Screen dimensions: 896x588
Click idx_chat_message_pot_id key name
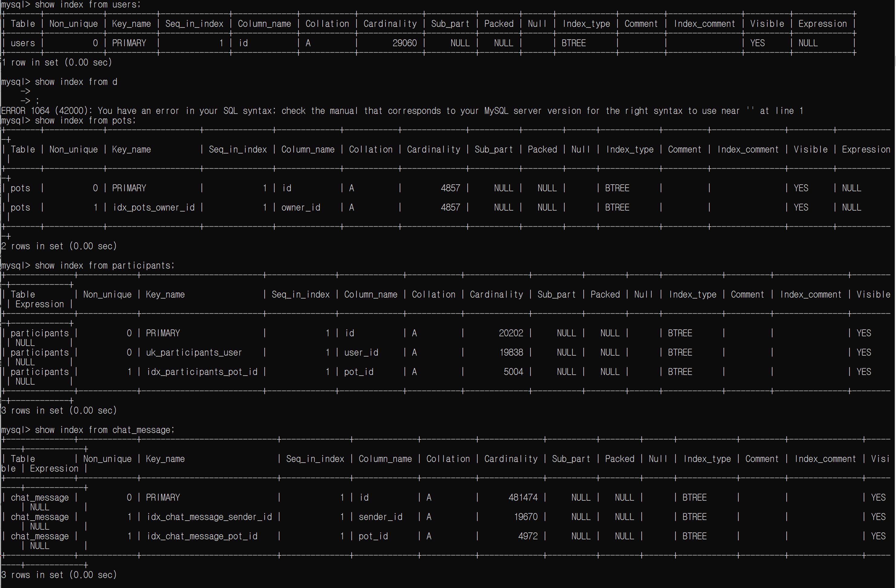click(x=202, y=536)
